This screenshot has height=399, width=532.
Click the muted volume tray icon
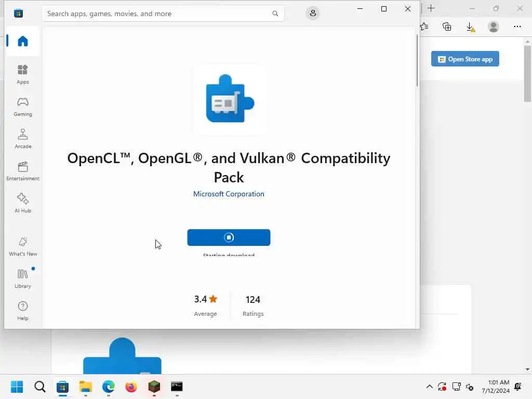pyautogui.click(x=470, y=387)
